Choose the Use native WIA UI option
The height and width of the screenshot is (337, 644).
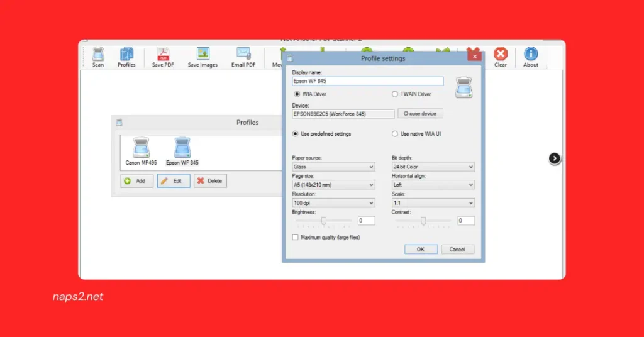pyautogui.click(x=395, y=134)
